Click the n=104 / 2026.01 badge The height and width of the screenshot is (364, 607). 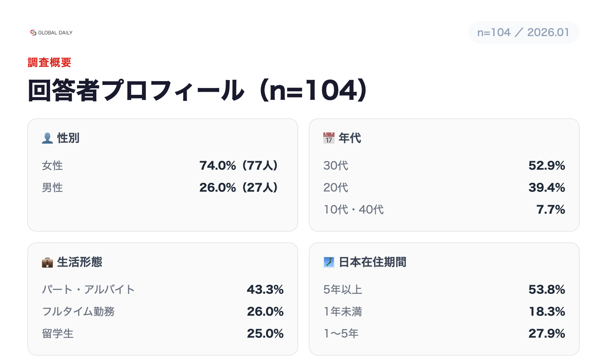click(x=524, y=33)
